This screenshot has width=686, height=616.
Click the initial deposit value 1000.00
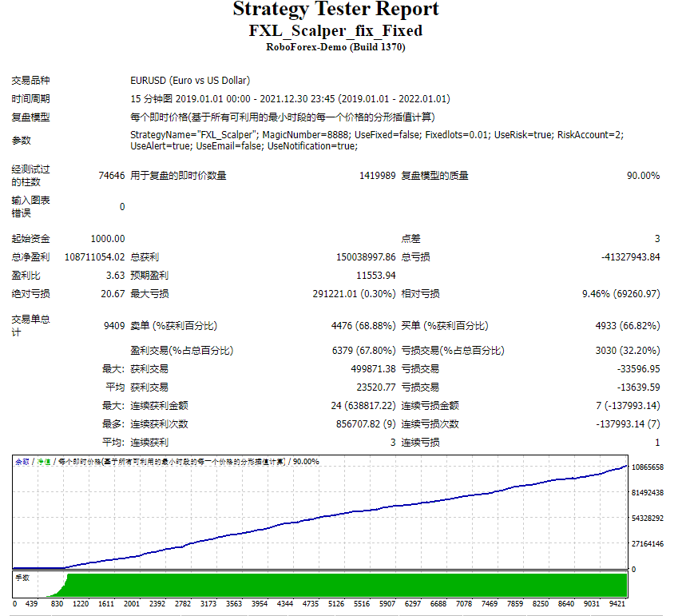click(x=108, y=239)
